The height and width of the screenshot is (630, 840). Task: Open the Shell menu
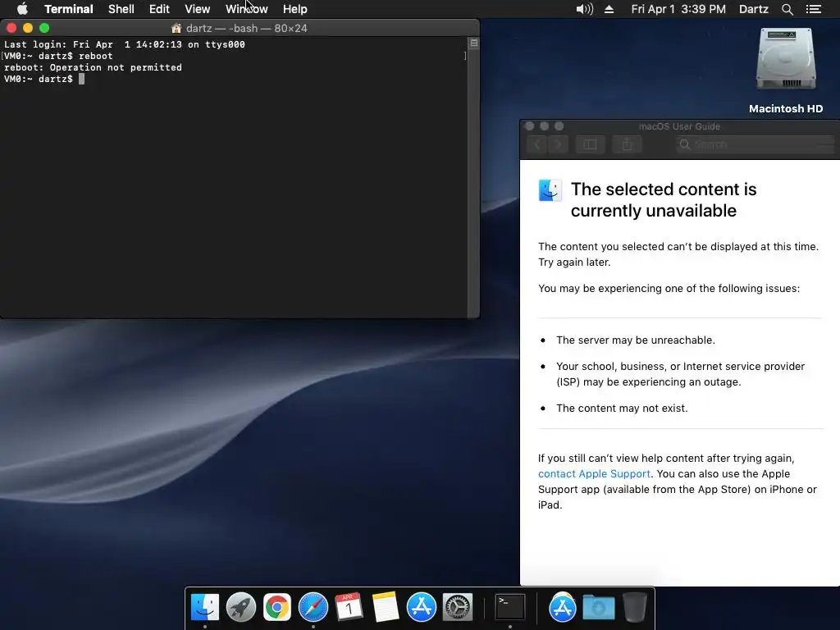121,9
